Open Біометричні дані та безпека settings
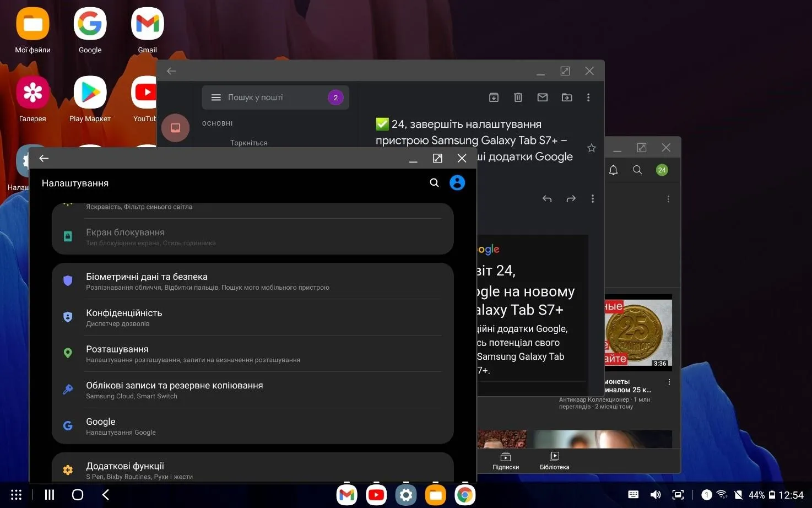This screenshot has width=812, height=508. coord(252,282)
